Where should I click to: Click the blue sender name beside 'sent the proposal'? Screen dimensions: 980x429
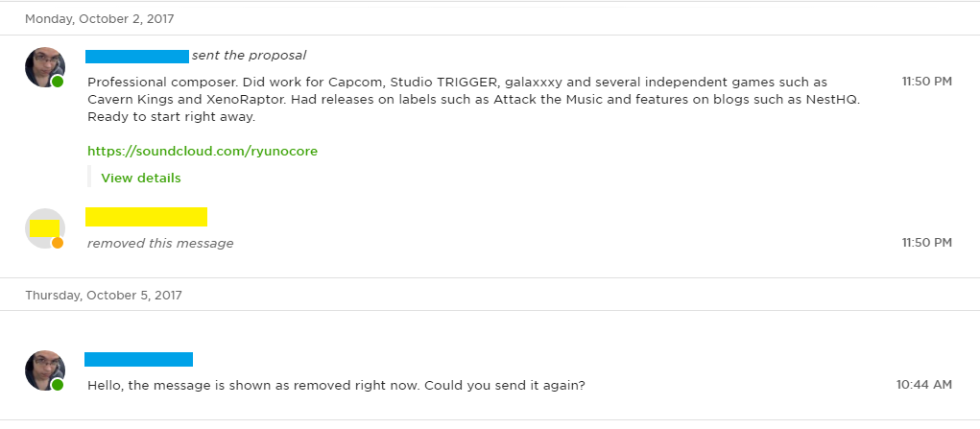click(136, 57)
